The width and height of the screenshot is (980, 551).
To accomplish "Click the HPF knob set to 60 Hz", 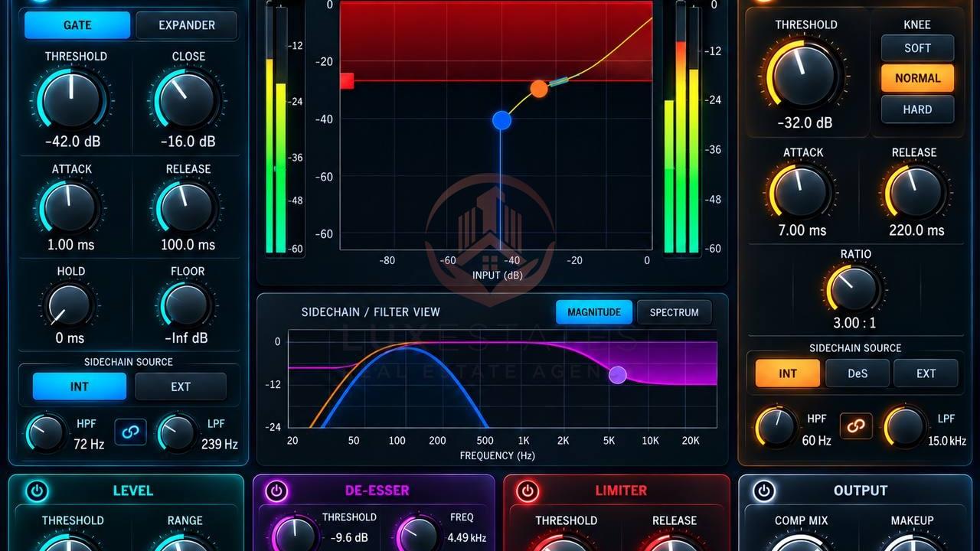I will point(776,427).
